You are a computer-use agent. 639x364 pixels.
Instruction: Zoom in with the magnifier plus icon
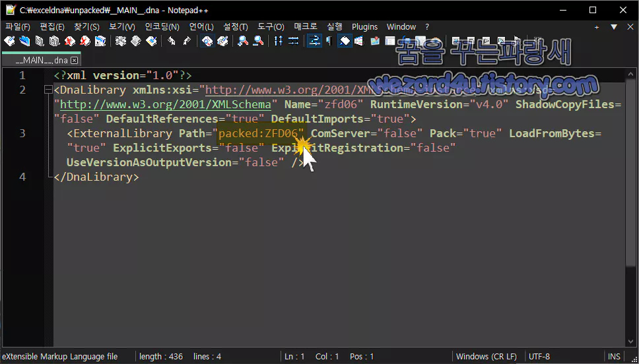point(243,41)
